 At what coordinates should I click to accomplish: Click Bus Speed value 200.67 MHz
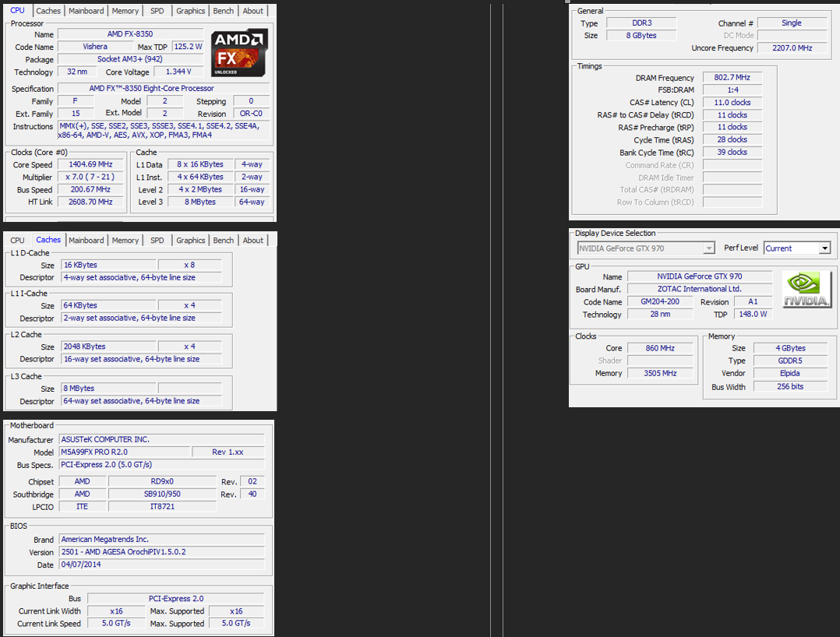pos(90,189)
